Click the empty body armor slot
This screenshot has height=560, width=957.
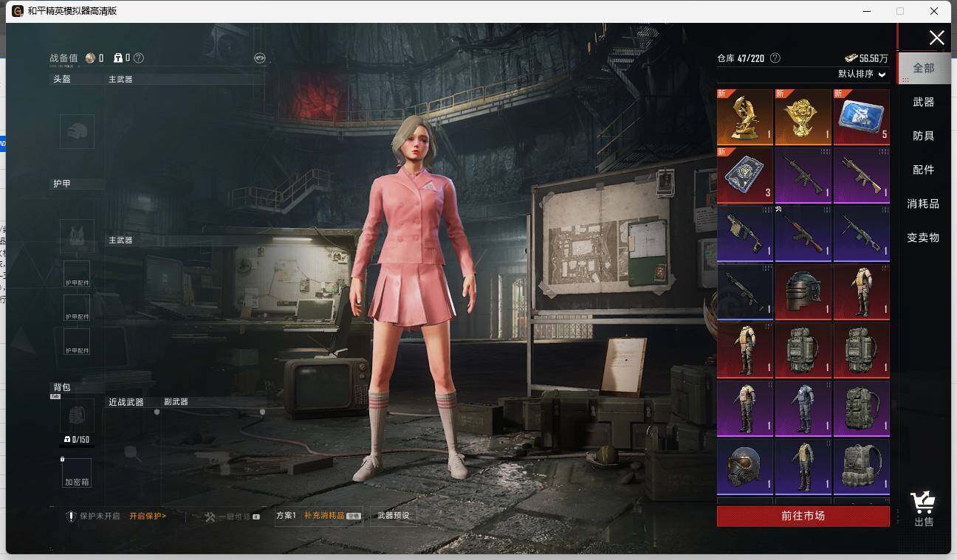tap(77, 236)
